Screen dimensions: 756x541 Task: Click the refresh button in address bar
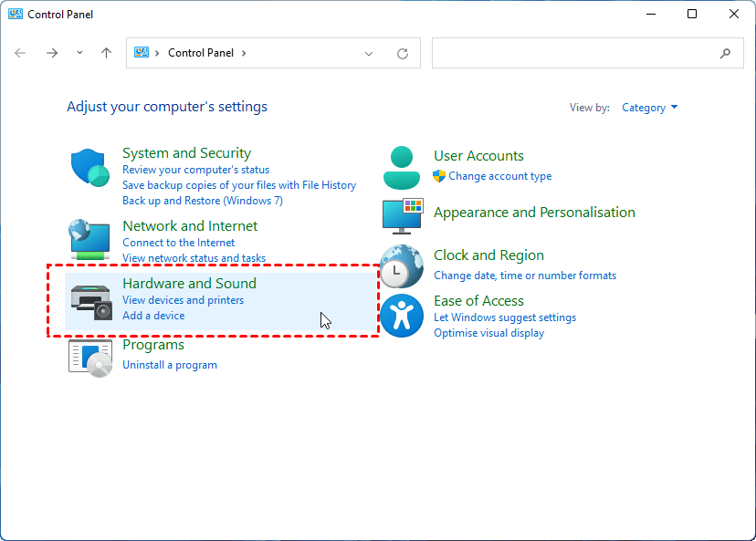[402, 54]
